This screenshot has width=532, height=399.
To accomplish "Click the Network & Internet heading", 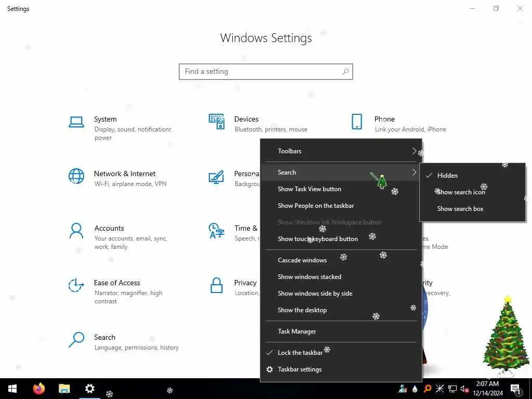I will pyautogui.click(x=125, y=174).
